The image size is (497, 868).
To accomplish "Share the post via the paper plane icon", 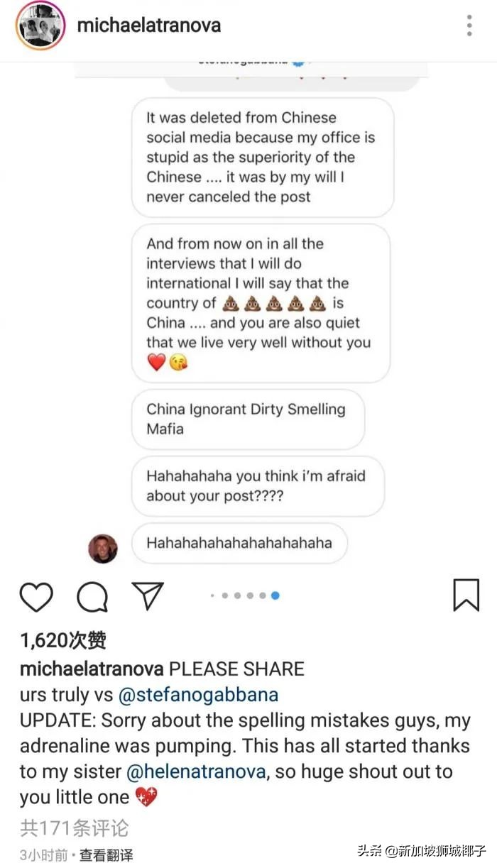I will coord(148,596).
